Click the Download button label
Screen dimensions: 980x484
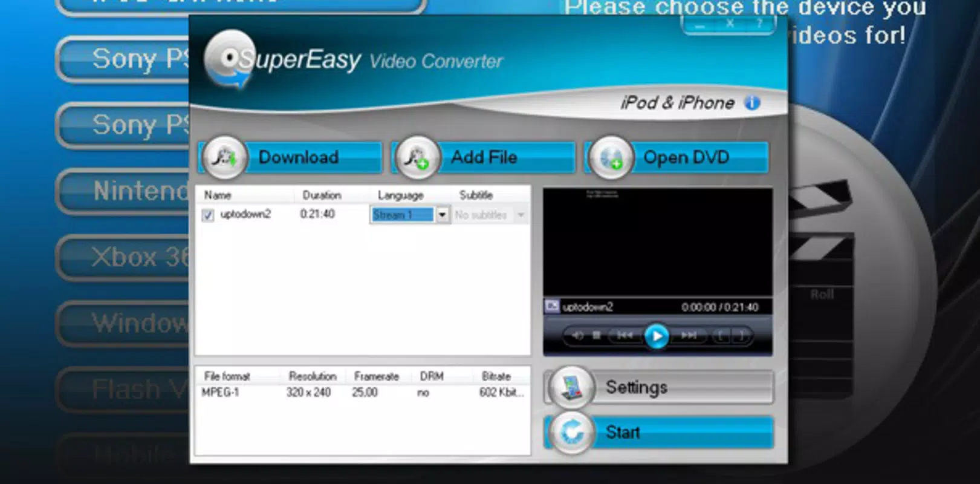coord(299,157)
